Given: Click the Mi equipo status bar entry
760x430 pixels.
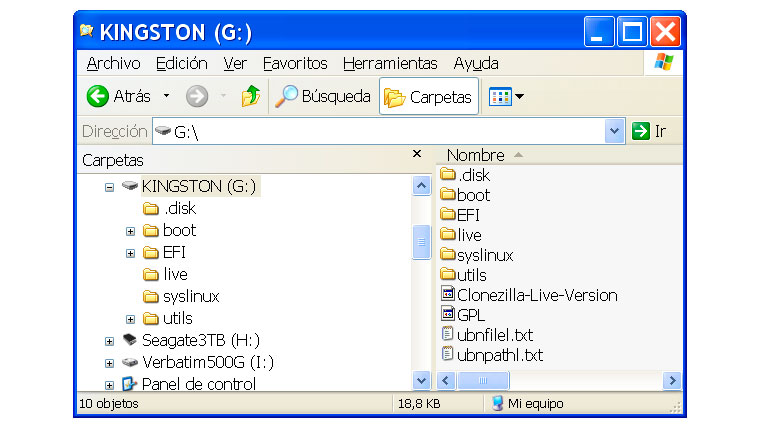Looking at the screenshot, I should pos(527,404).
